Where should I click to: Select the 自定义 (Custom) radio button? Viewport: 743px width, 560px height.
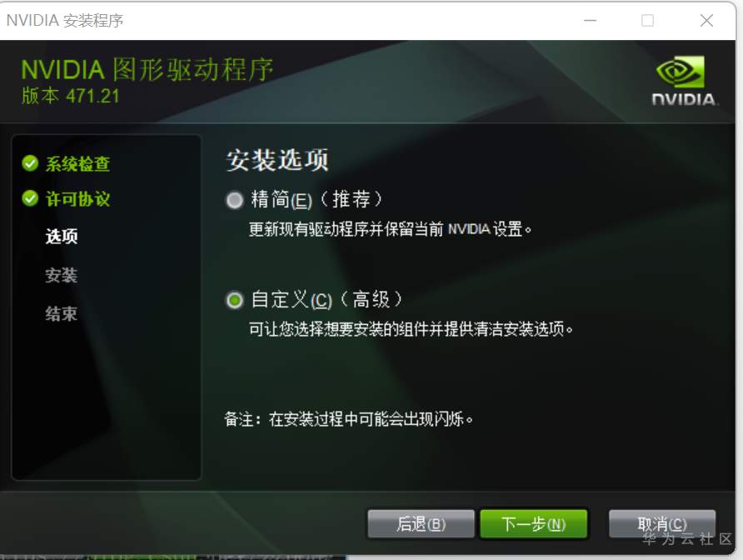click(234, 300)
